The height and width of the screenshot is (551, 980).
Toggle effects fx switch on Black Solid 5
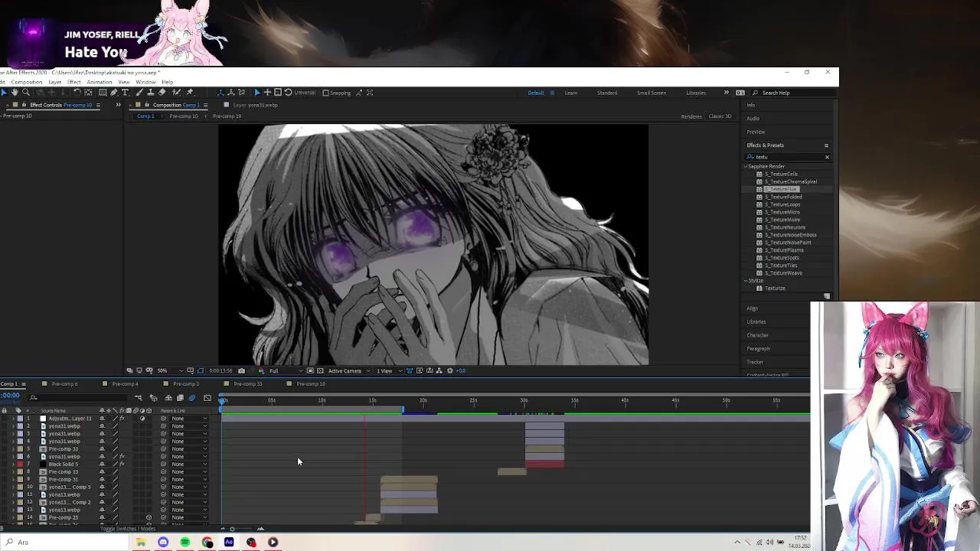[122, 464]
